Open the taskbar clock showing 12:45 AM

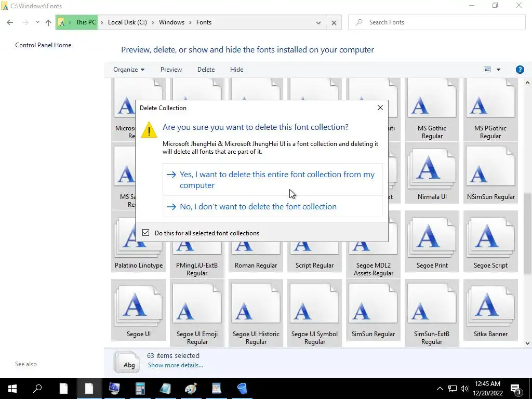487,389
